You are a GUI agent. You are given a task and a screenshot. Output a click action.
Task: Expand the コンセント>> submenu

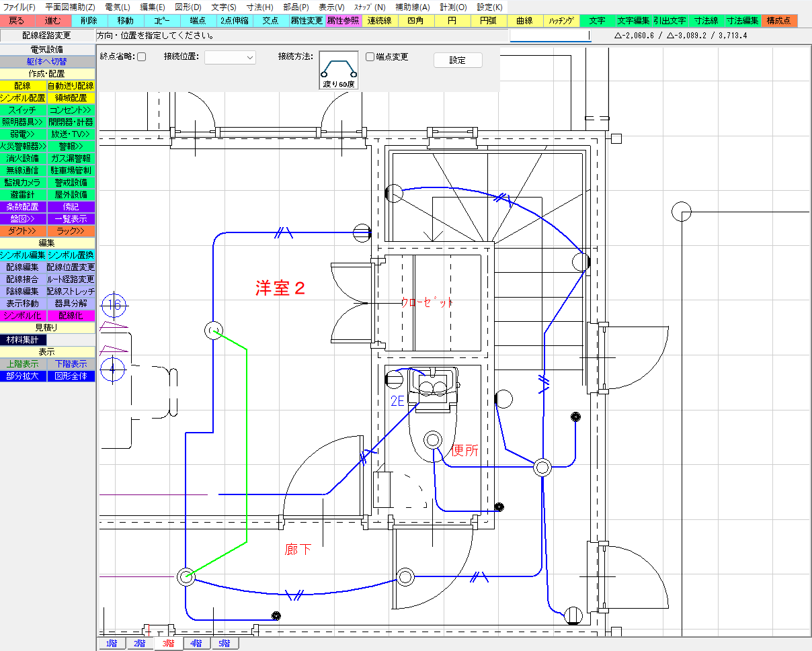click(71, 110)
